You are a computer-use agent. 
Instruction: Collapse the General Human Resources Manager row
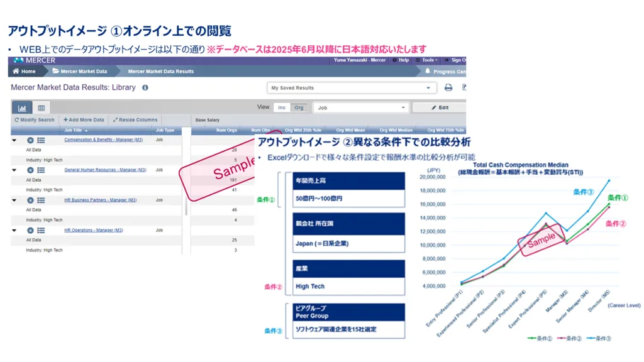pyautogui.click(x=14, y=170)
